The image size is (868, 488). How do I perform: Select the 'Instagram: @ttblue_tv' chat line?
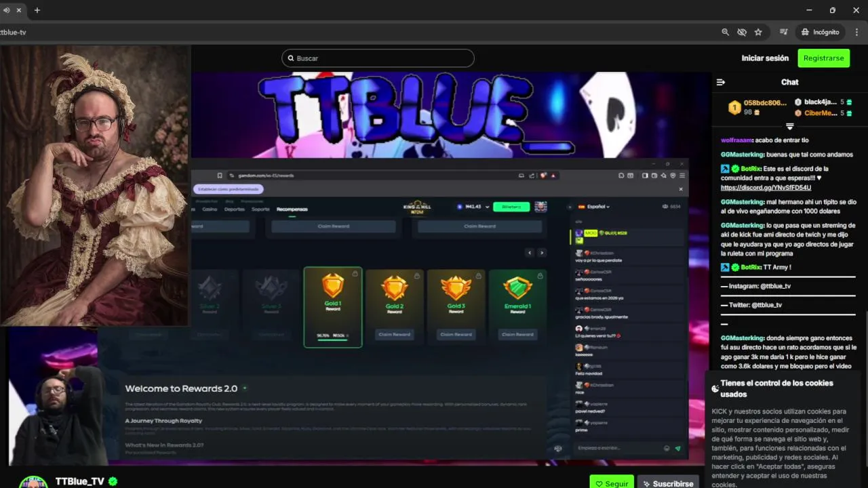click(755, 286)
